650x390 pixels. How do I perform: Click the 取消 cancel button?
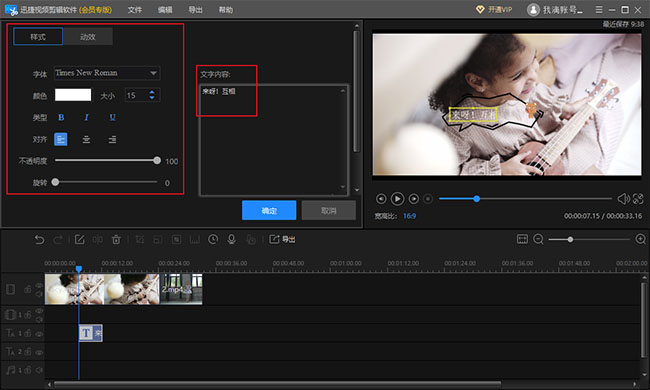tap(329, 211)
